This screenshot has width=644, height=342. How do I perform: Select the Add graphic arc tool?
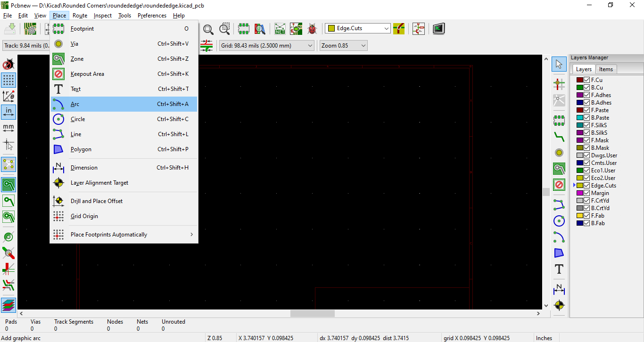pyautogui.click(x=559, y=236)
